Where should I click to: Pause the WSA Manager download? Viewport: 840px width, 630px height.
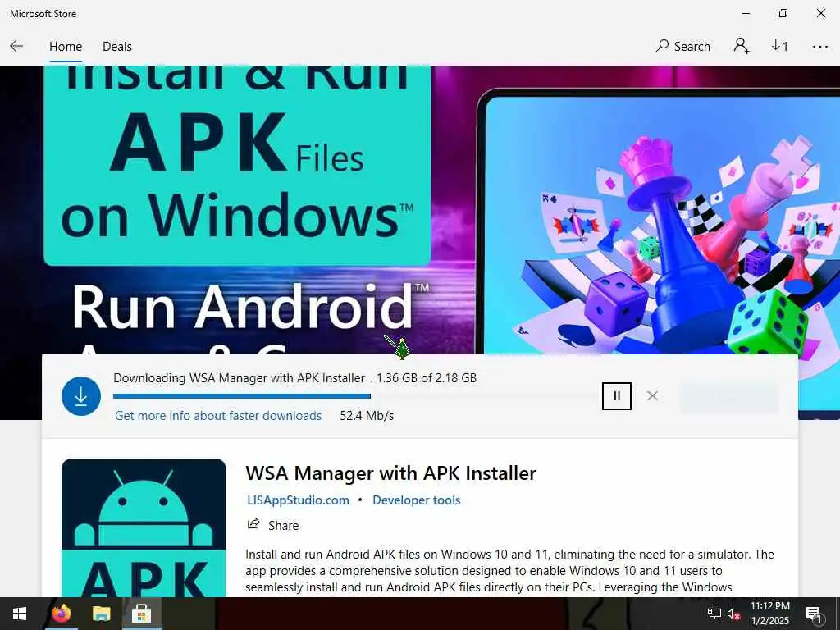617,396
